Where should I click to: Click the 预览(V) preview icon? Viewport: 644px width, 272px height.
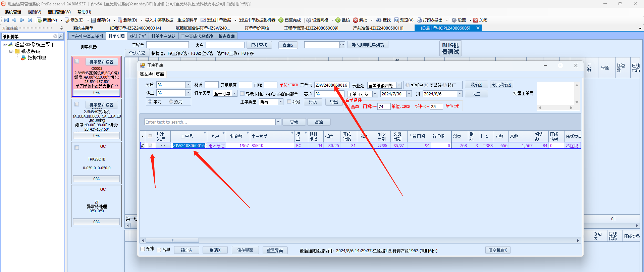pyautogui.click(x=396, y=20)
